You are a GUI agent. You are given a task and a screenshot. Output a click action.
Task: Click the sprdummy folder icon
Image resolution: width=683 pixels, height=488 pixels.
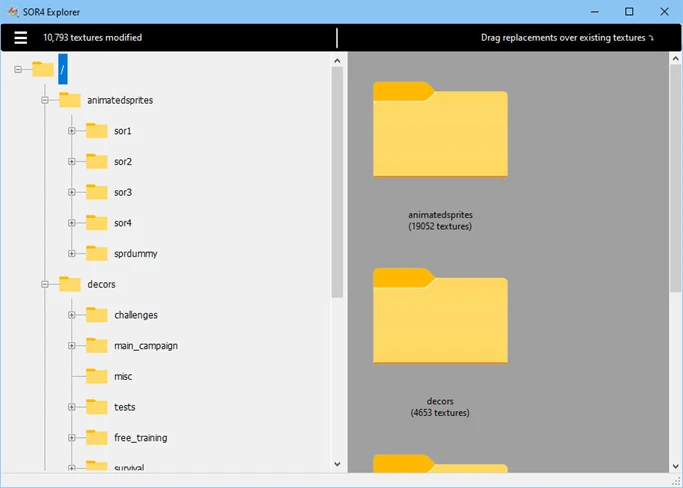click(97, 253)
